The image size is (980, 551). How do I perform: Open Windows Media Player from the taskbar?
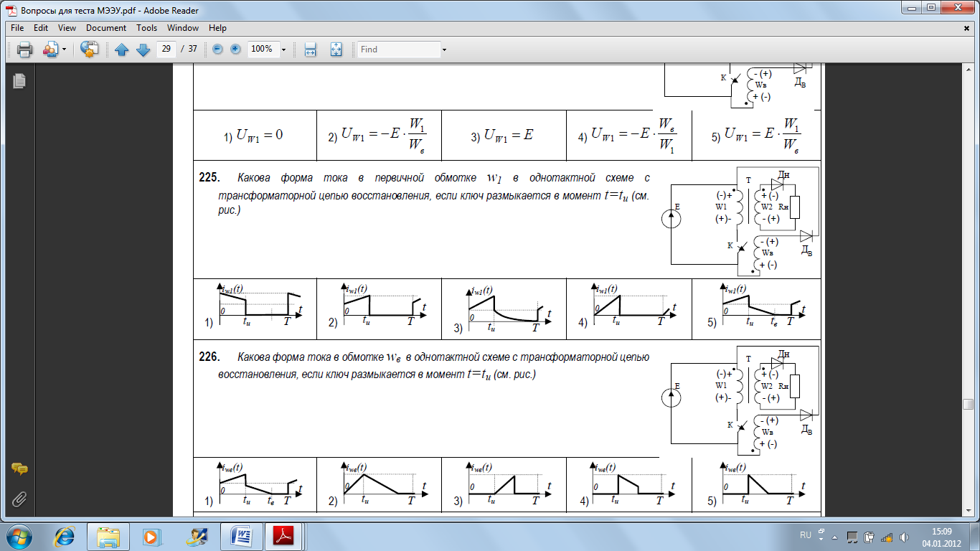[x=152, y=536]
